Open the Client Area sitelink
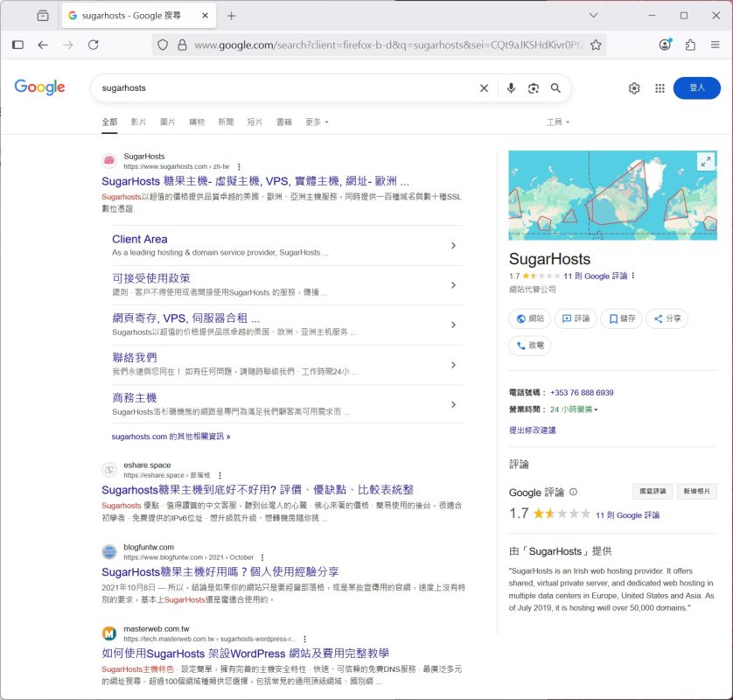Screen dimensions: 733x700 point(139,239)
